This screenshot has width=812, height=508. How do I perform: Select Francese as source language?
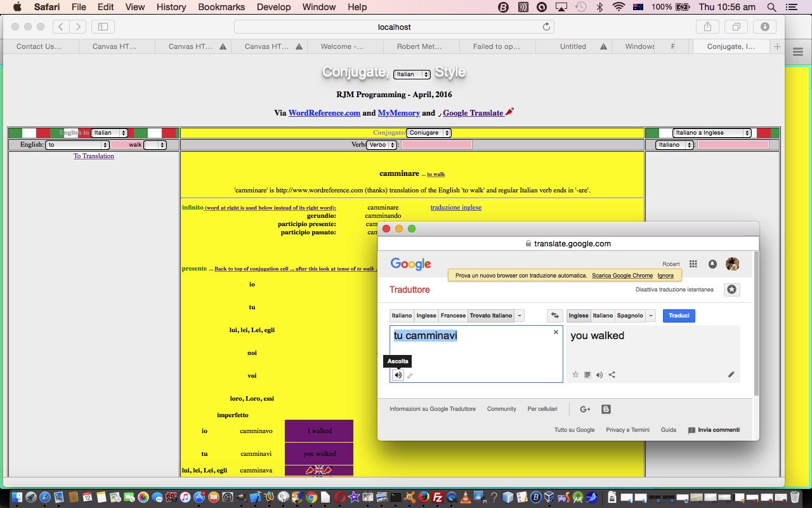[x=453, y=316]
